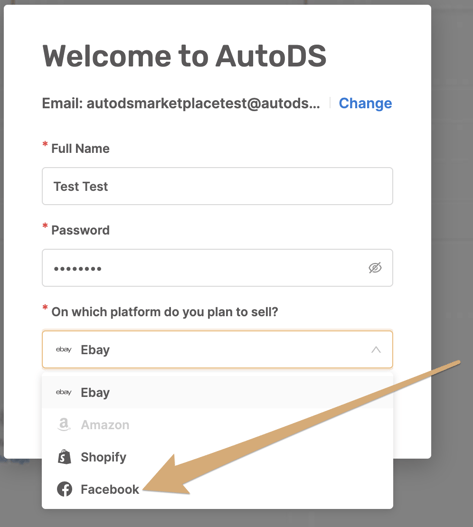Click the Full Name field label
473x527 pixels.
(x=80, y=148)
